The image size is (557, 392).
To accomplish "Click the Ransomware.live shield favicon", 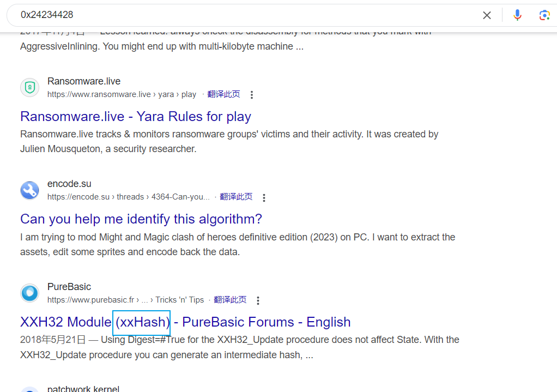I will [30, 87].
